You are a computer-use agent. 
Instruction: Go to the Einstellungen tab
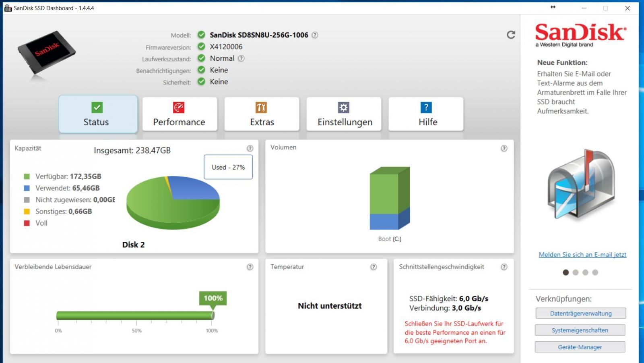click(344, 114)
